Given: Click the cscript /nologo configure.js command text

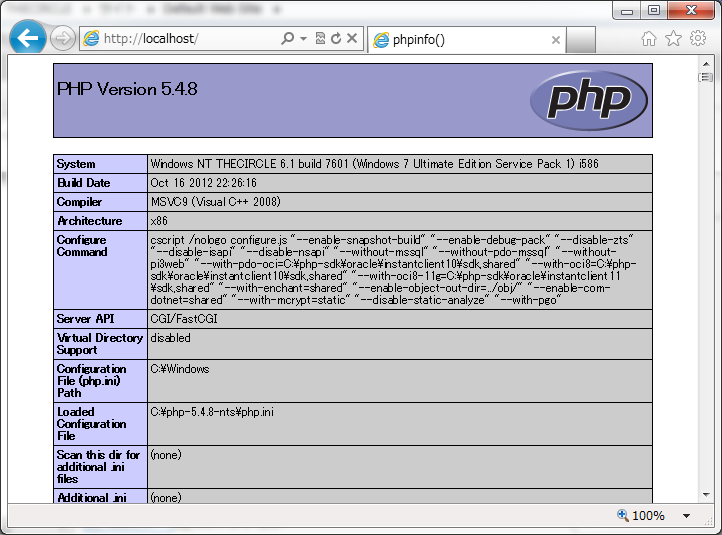Looking at the screenshot, I should (393, 270).
